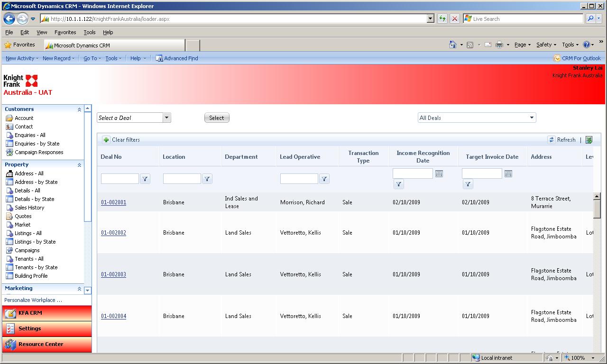Open deal 01-002002
Viewport: 607px width, 364px height.
tap(113, 233)
